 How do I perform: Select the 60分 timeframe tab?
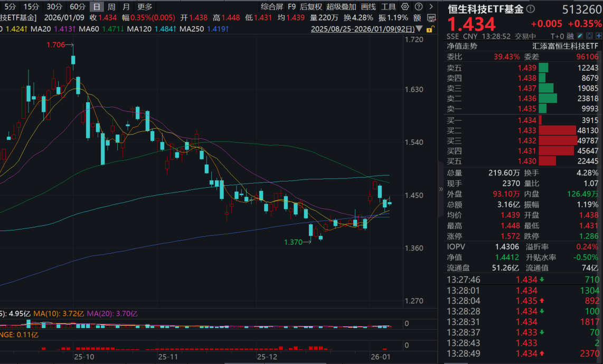[77, 7]
